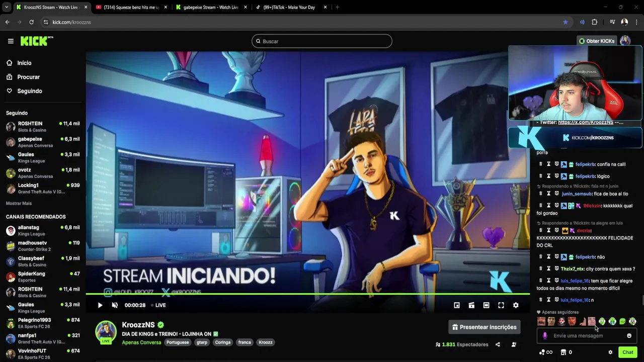
Task: Click KroozzNS streamer avatar with LIVE badge
Action: click(106, 332)
